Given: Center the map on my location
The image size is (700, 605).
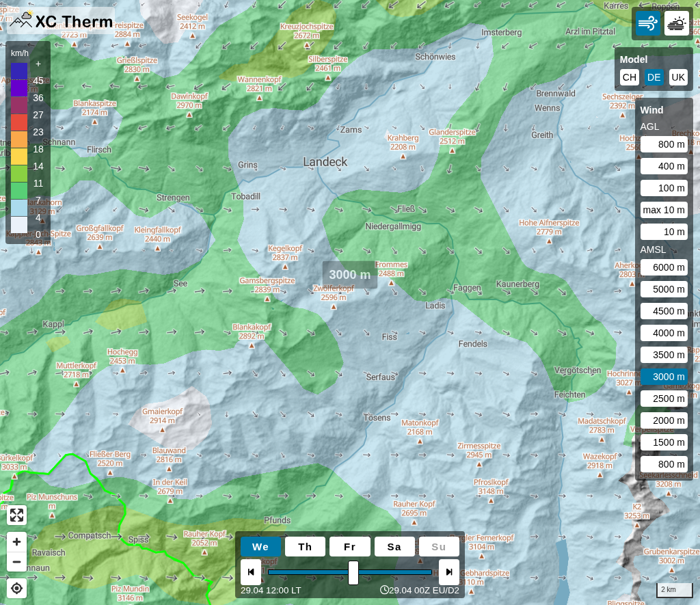Looking at the screenshot, I should click(17, 588).
